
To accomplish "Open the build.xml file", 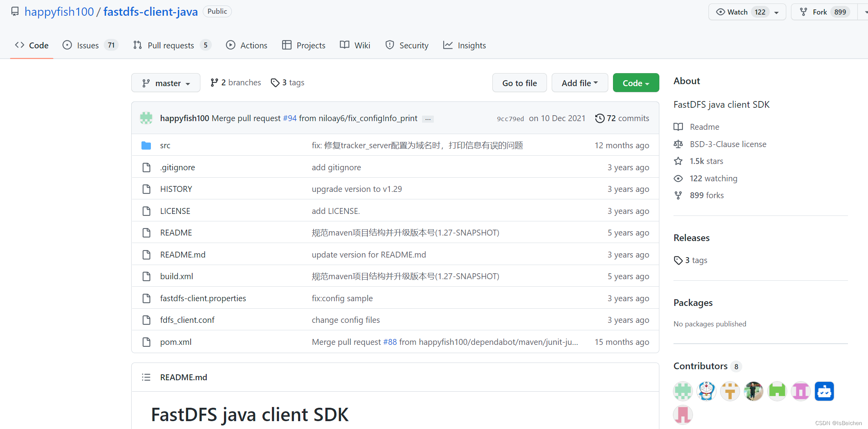I will (x=176, y=276).
